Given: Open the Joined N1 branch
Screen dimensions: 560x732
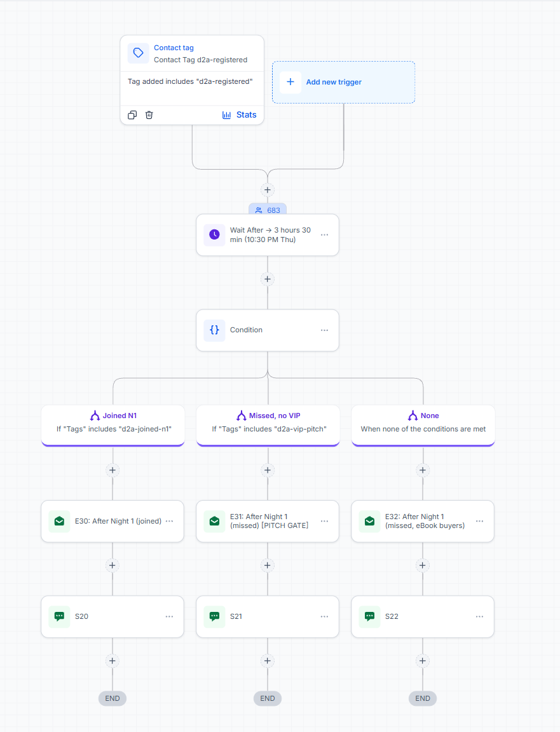Looking at the screenshot, I should 113,424.
